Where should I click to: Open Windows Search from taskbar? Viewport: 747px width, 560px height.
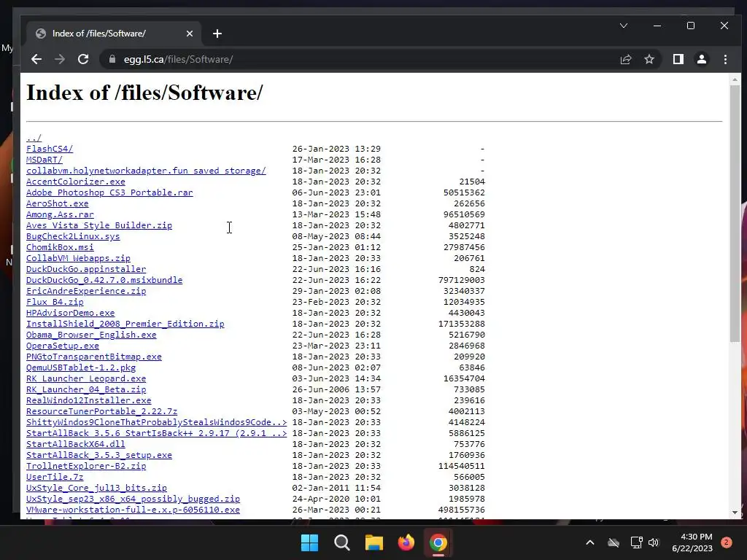342,542
